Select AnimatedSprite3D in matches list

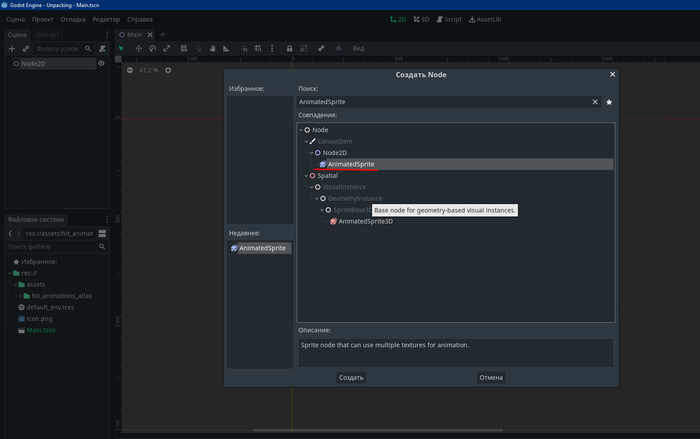[x=365, y=221]
